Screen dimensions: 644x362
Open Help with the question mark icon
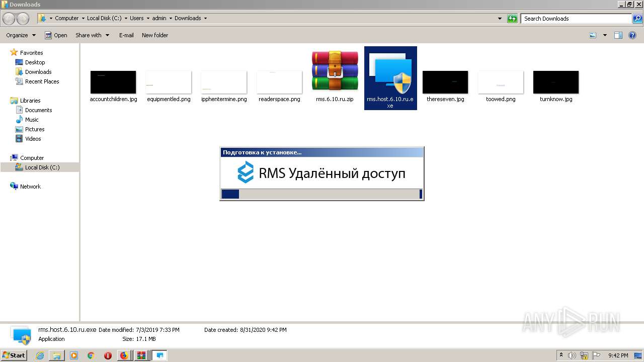coord(632,35)
